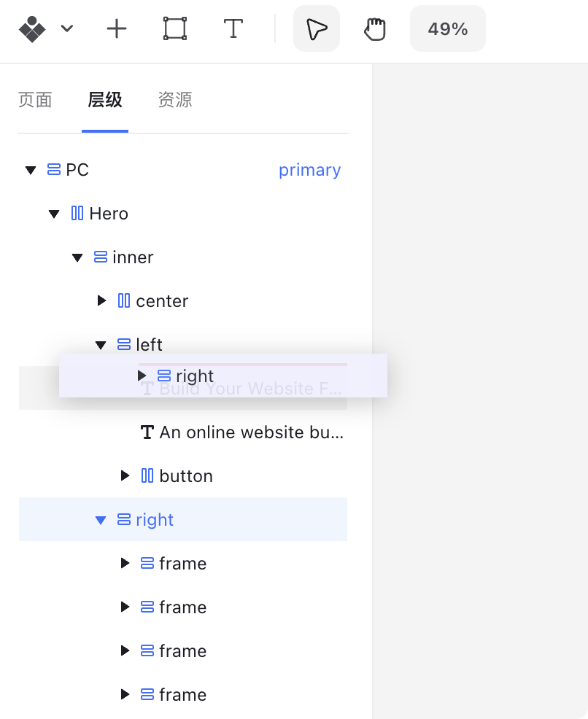Screen dimensions: 588x719
Task: Expand the button layer
Action: pos(125,475)
